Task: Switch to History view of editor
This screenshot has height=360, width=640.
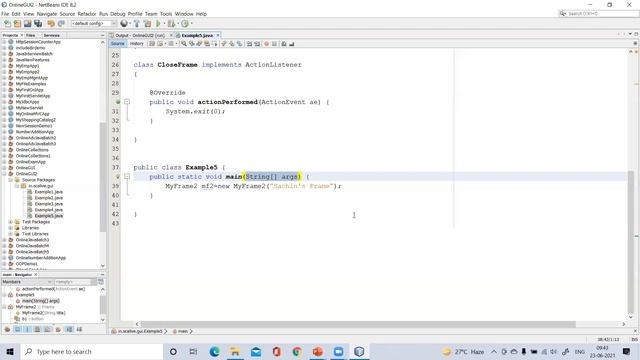Action: pyautogui.click(x=137, y=44)
